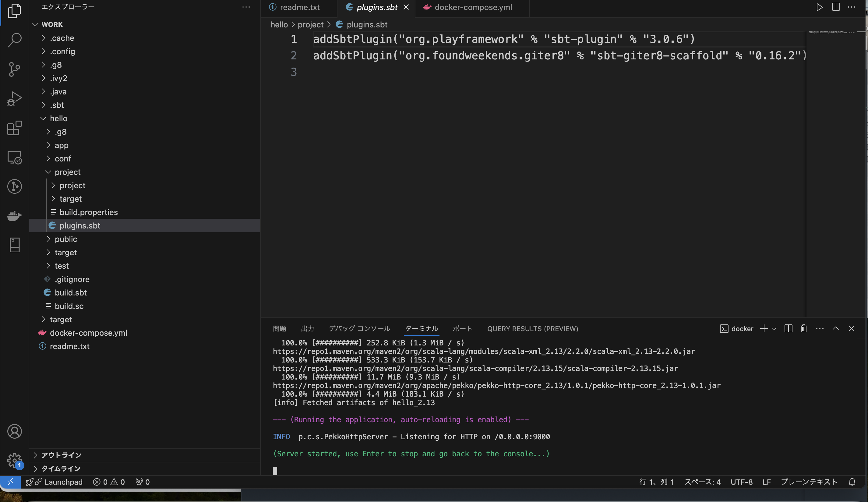The height and width of the screenshot is (502, 868).
Task: Kill terminal with the trash icon
Action: [x=804, y=328]
